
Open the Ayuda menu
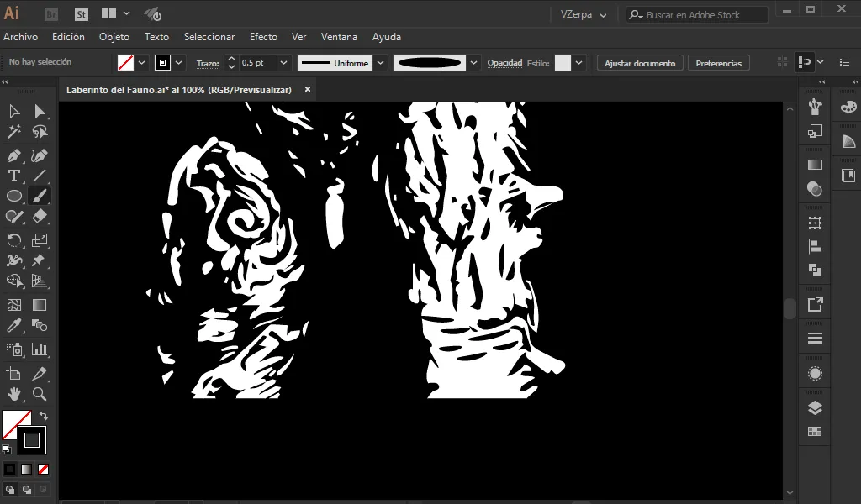[x=387, y=37]
